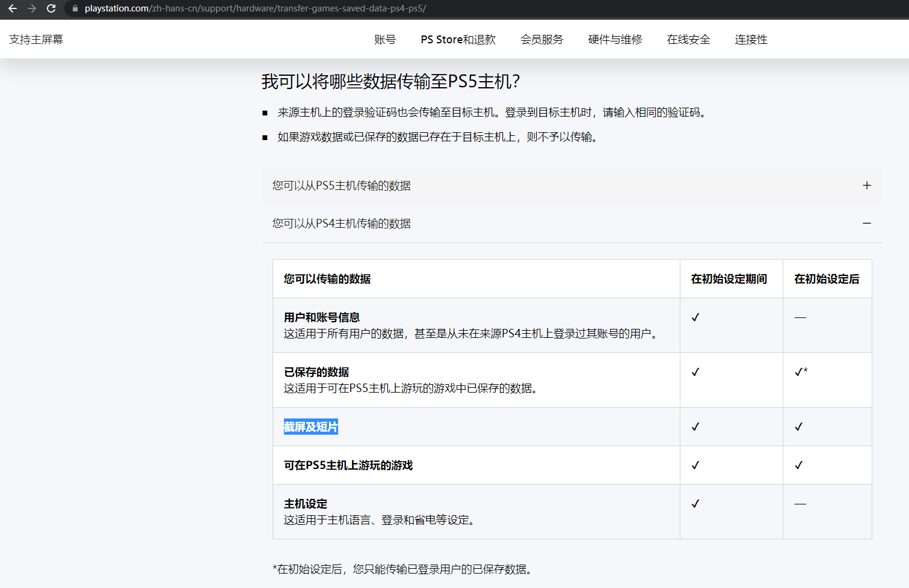The height and width of the screenshot is (588, 909).
Task: Click the footnote text about initial setup transfer
Action: point(402,569)
